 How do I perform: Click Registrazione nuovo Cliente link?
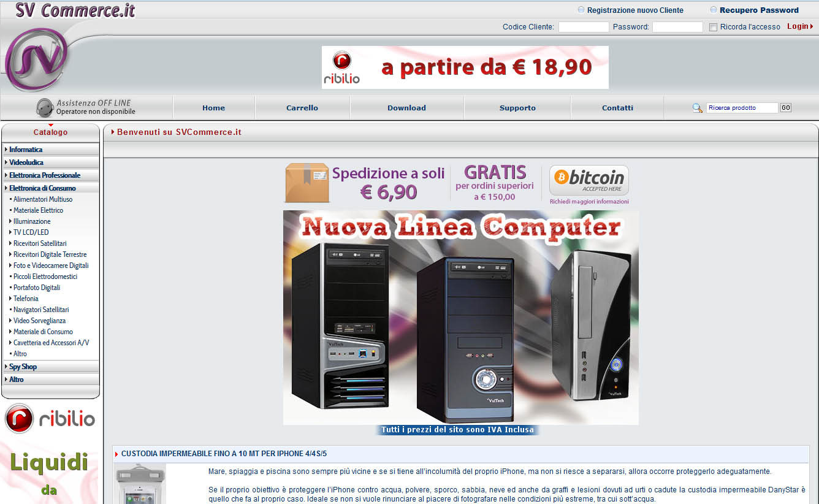tap(635, 10)
